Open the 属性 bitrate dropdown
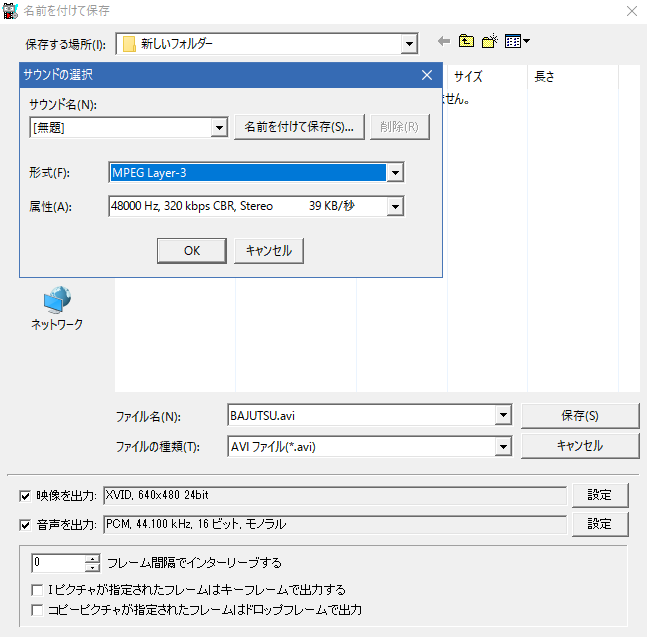Screen dimensions: 647x637 coord(395,206)
